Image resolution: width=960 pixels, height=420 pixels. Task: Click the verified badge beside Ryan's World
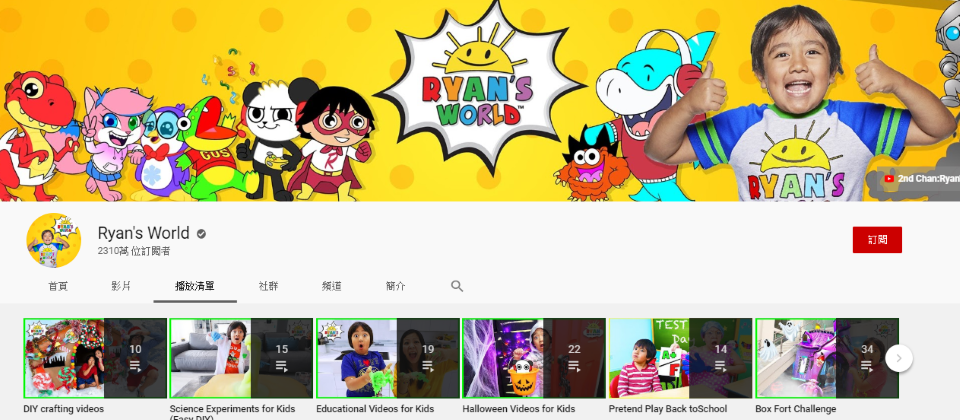point(201,234)
